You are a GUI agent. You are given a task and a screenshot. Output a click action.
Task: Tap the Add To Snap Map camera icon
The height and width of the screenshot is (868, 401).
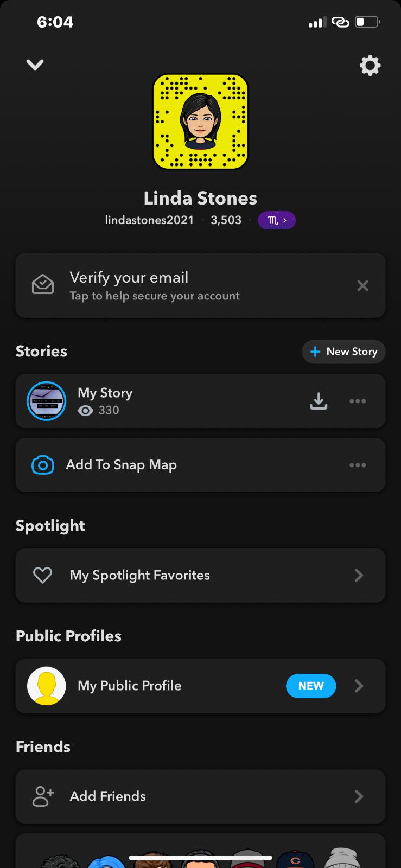[43, 465]
